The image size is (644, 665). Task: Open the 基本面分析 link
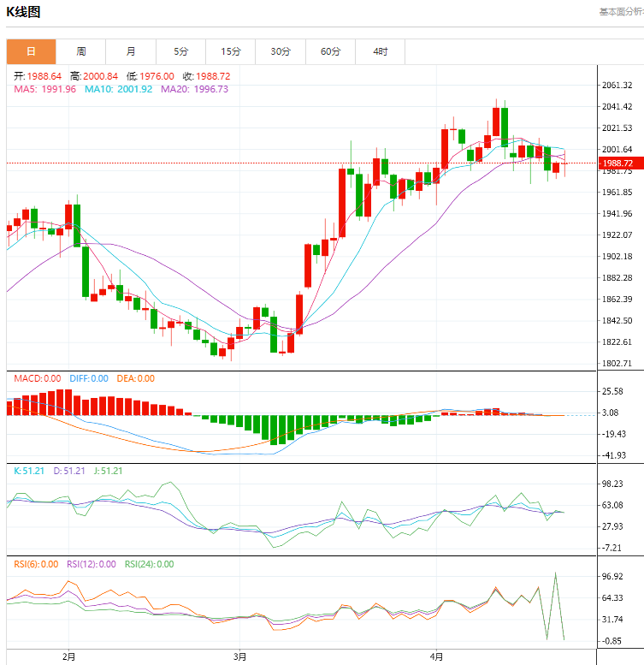[x=622, y=12]
